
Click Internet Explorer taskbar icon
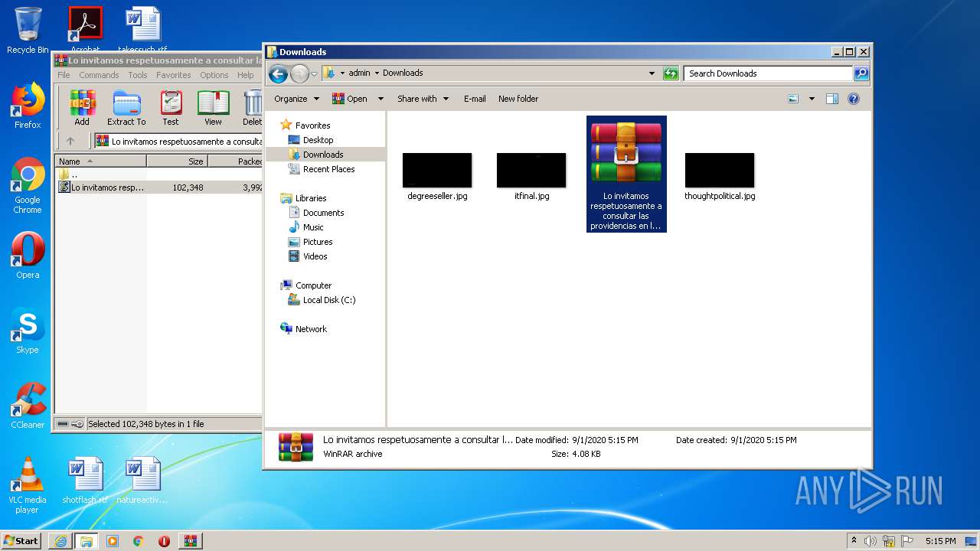pos(60,541)
